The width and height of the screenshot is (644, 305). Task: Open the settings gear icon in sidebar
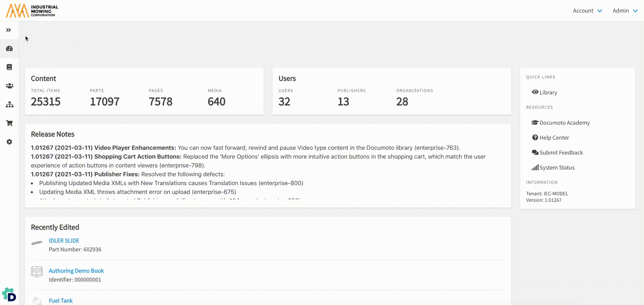(10, 142)
